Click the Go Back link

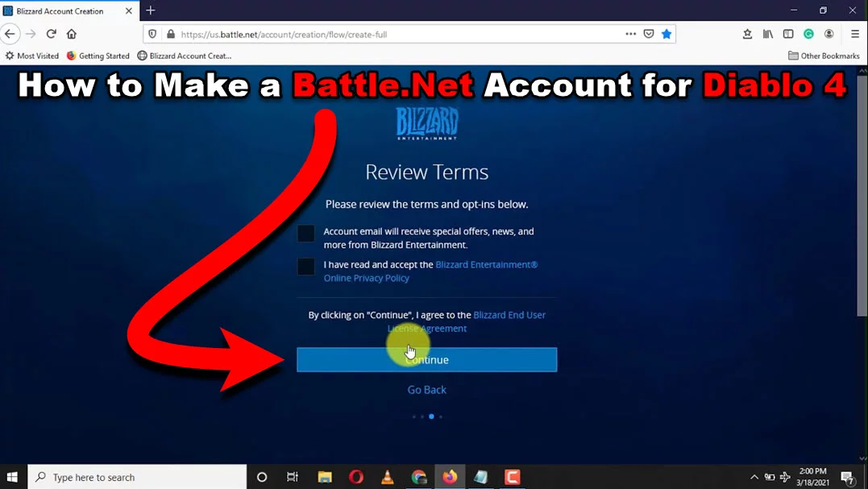click(x=427, y=390)
